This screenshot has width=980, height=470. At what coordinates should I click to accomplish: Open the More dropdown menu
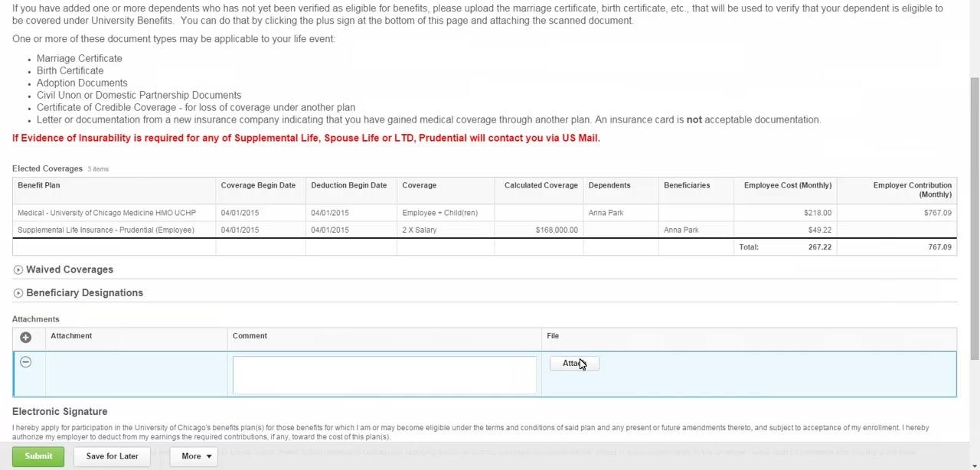[194, 456]
